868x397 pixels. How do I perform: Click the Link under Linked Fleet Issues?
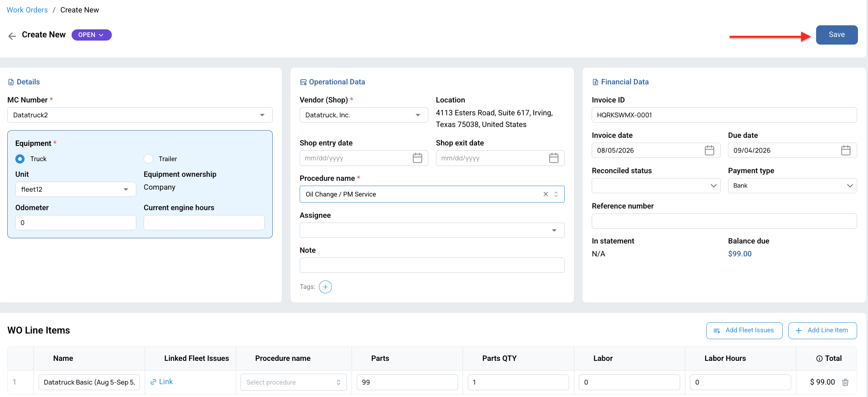(162, 382)
